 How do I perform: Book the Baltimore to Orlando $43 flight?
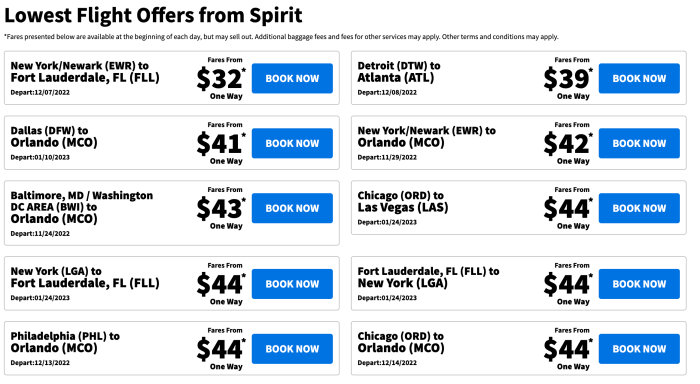[x=292, y=208]
